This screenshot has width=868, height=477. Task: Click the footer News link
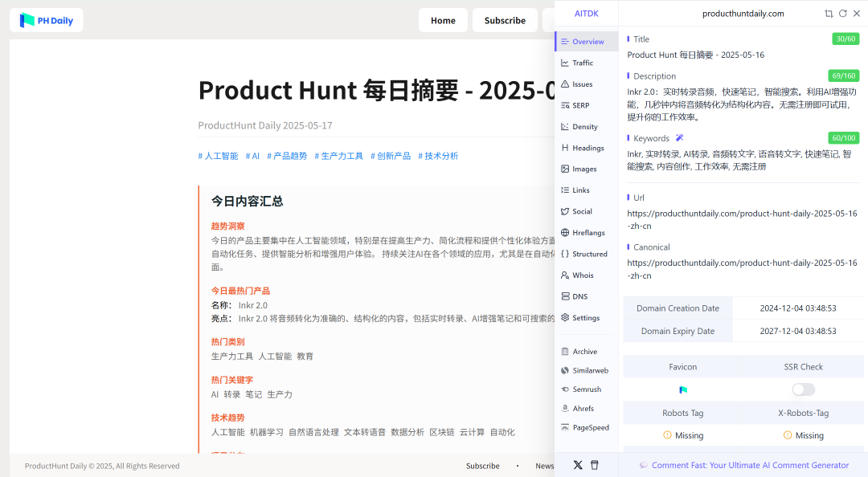coord(545,466)
